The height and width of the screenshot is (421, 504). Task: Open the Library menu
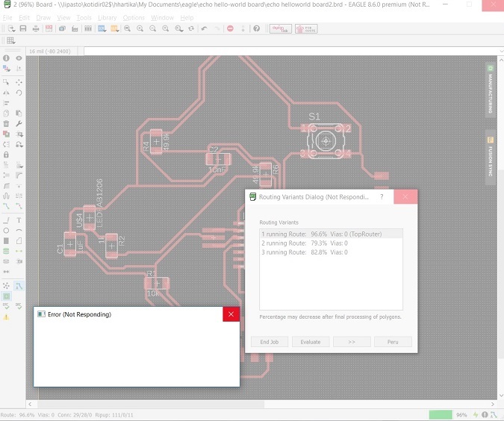click(107, 18)
